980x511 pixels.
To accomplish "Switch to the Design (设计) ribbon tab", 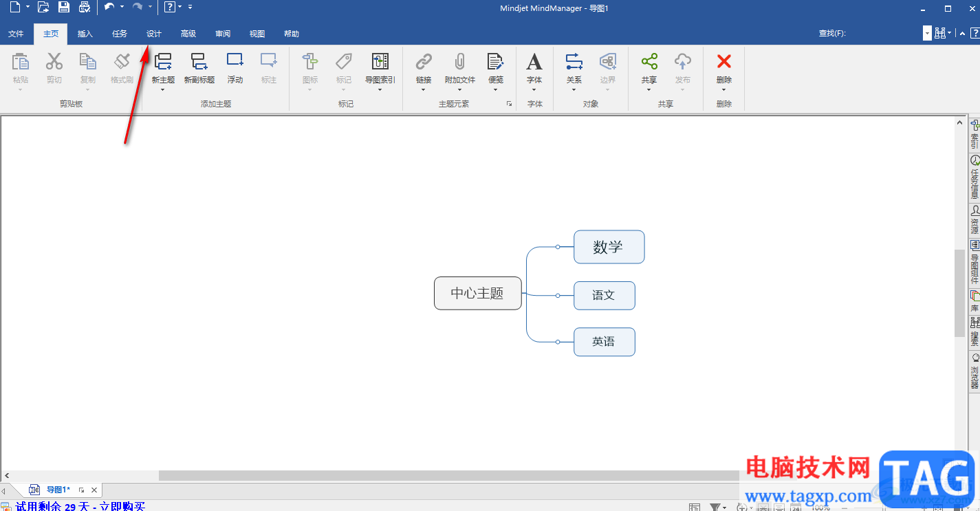I will click(154, 34).
